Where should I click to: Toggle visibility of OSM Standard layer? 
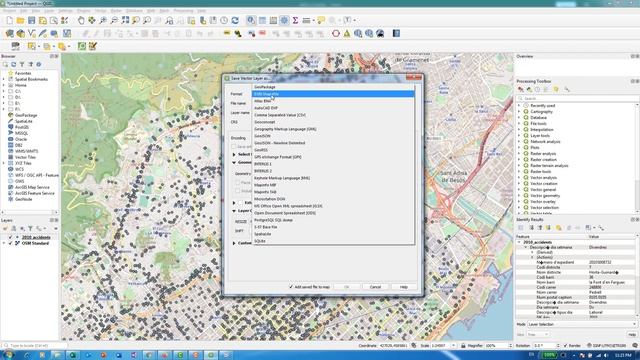tap(11, 243)
